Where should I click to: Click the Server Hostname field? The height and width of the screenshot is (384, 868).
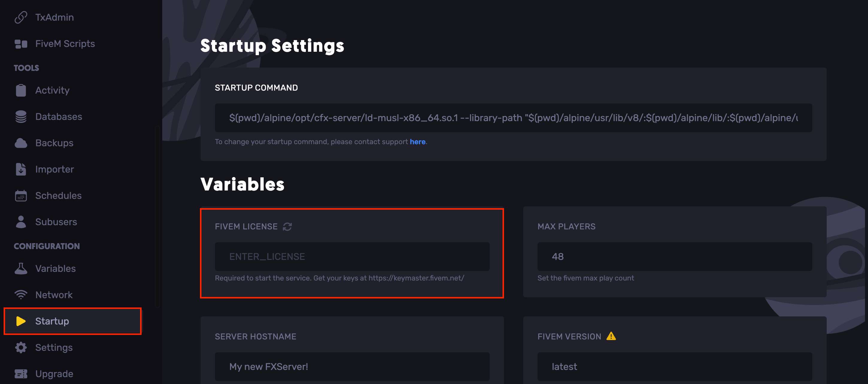tap(352, 366)
